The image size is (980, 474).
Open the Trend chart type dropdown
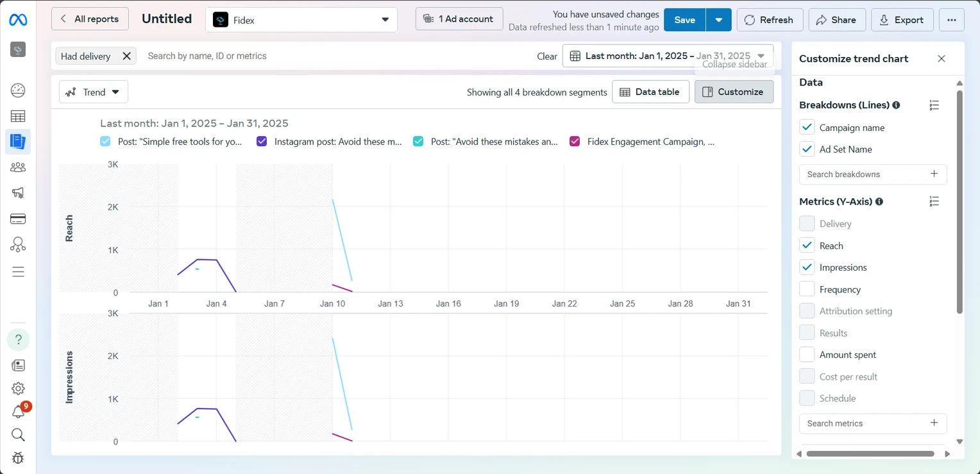click(94, 92)
